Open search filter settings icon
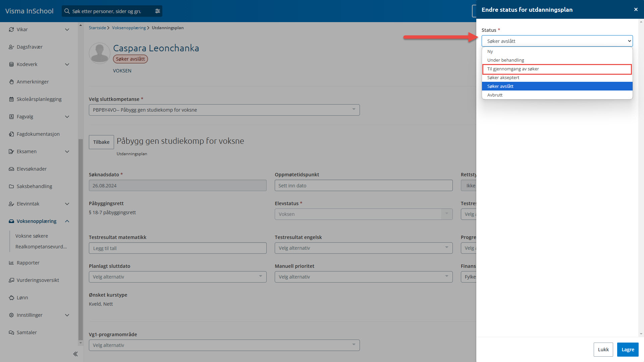The image size is (644, 362). pyautogui.click(x=158, y=11)
